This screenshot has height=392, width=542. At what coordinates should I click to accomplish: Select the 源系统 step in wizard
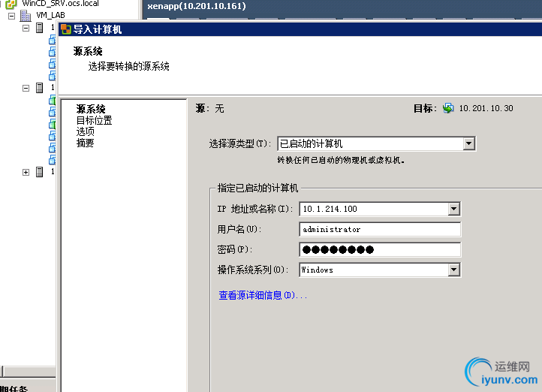pos(91,109)
